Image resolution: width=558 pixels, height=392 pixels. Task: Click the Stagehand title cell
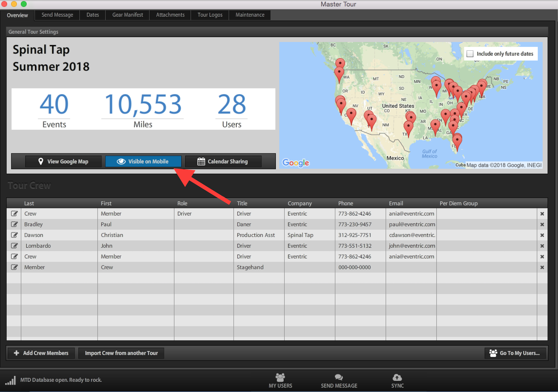coord(259,267)
